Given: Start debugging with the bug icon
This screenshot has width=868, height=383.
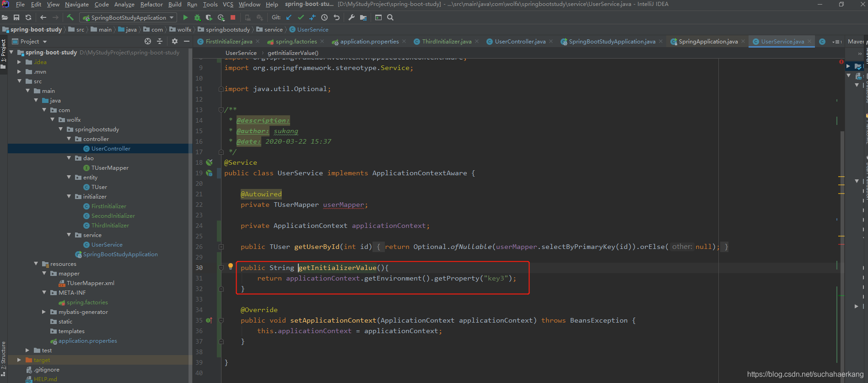Looking at the screenshot, I should tap(197, 17).
